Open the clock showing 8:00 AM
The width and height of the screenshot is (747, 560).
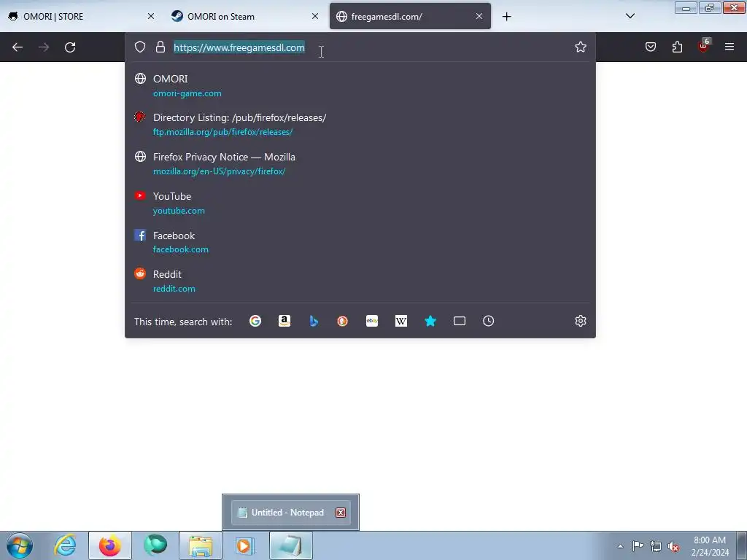click(710, 546)
